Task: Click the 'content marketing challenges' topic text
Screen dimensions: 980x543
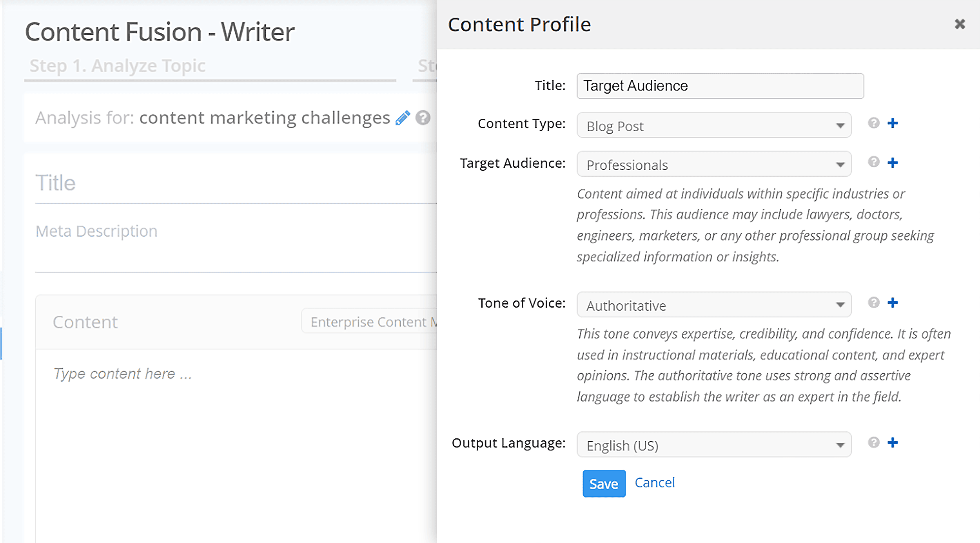Action: (265, 118)
